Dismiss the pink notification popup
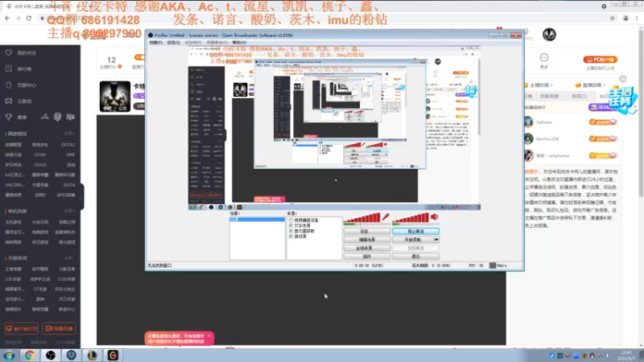This screenshot has height=362, width=644. (209, 335)
